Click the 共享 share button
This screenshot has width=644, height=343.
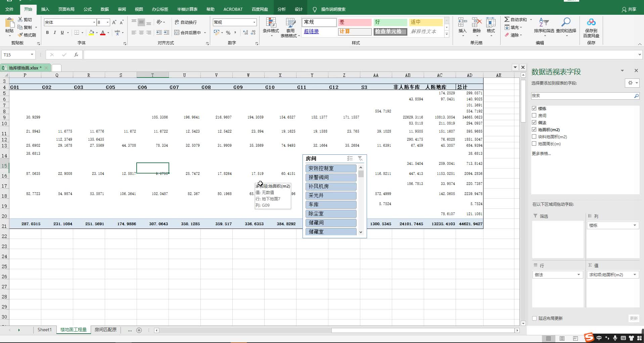(x=629, y=9)
